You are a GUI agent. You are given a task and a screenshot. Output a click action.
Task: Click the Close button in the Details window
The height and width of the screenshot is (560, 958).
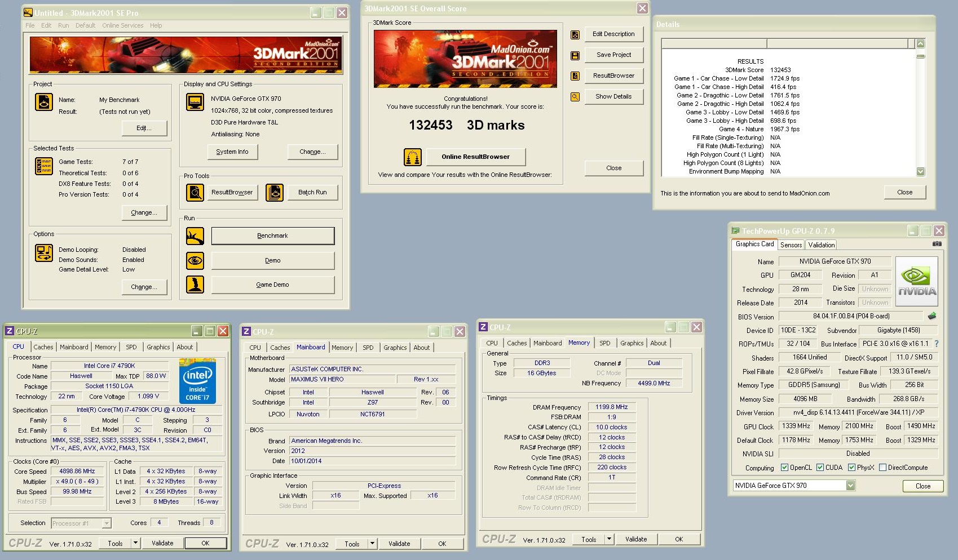click(x=905, y=192)
